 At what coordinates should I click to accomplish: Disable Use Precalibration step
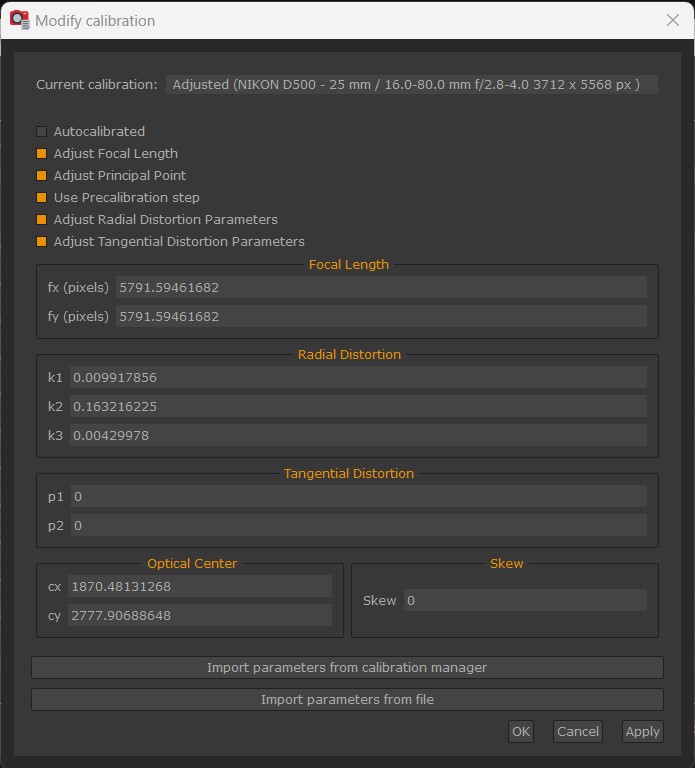42,197
